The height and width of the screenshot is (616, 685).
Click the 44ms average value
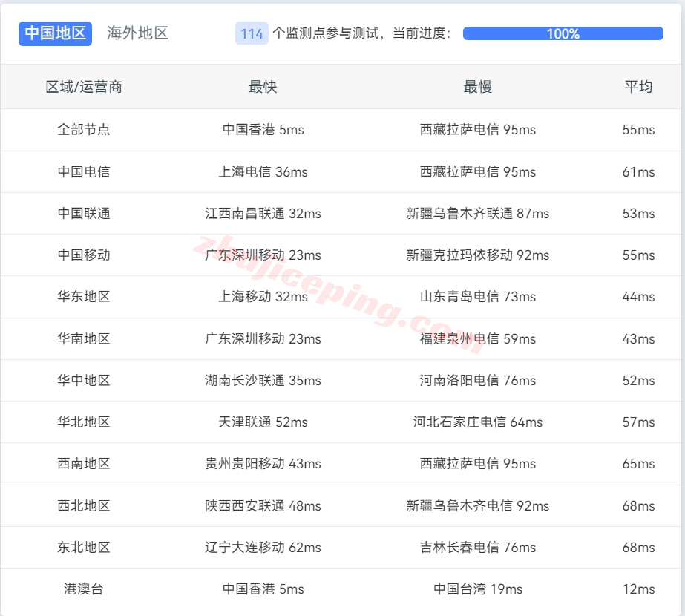[638, 297]
